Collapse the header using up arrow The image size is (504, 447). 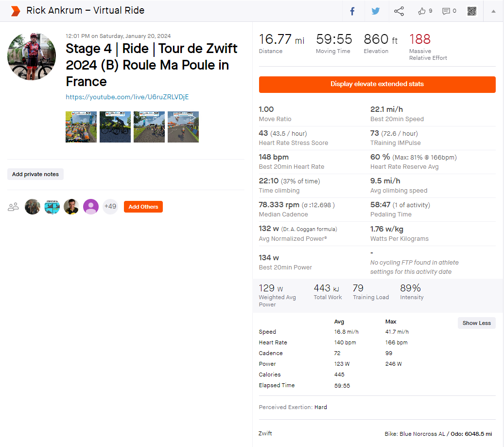tap(493, 11)
